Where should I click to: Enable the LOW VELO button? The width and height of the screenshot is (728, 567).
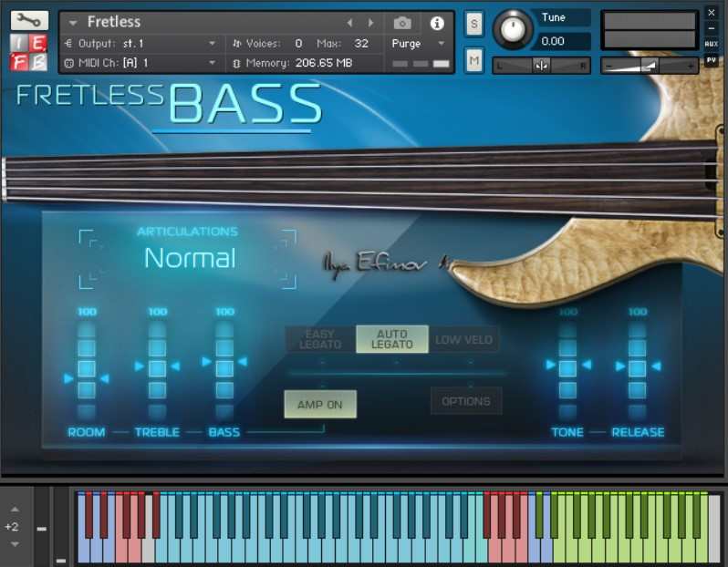[x=463, y=340]
